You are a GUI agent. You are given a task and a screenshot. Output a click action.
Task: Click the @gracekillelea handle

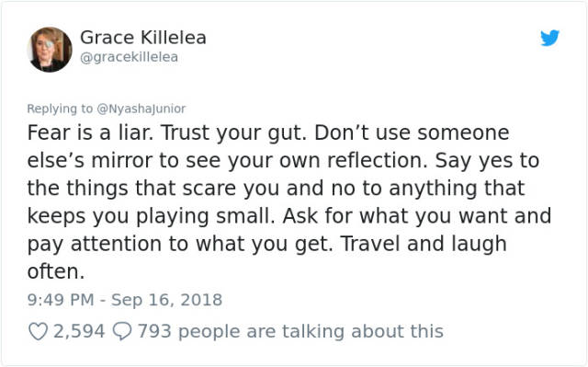(129, 57)
